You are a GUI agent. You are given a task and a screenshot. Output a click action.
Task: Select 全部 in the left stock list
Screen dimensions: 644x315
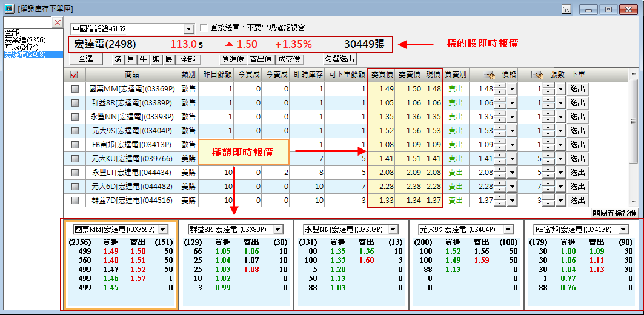click(x=12, y=31)
